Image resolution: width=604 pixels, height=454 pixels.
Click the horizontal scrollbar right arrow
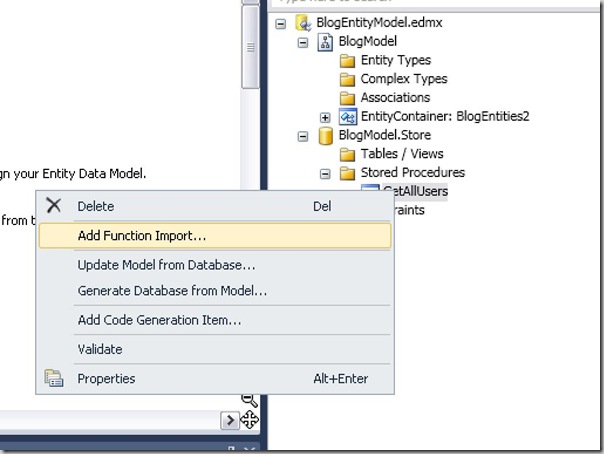click(229, 421)
